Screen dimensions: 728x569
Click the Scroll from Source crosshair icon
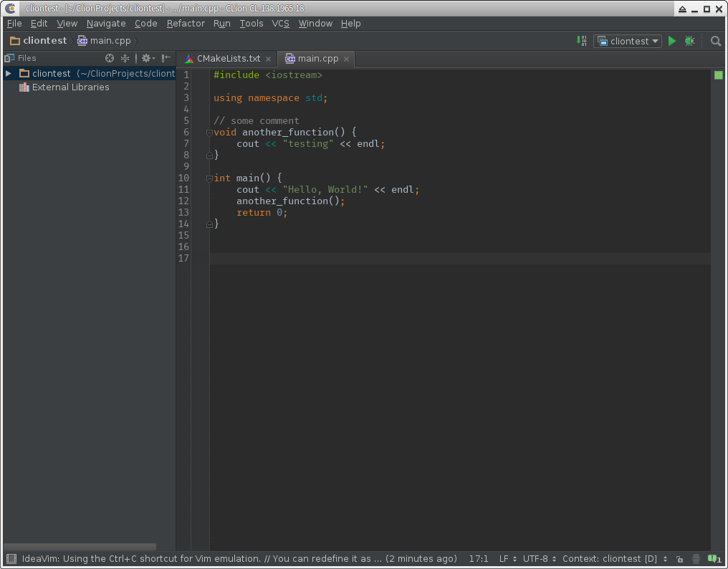110,58
